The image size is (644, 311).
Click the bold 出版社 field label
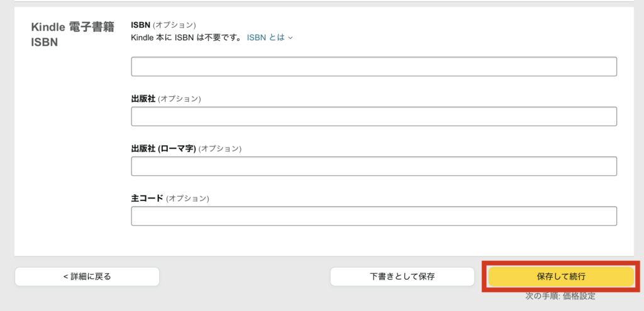click(143, 99)
